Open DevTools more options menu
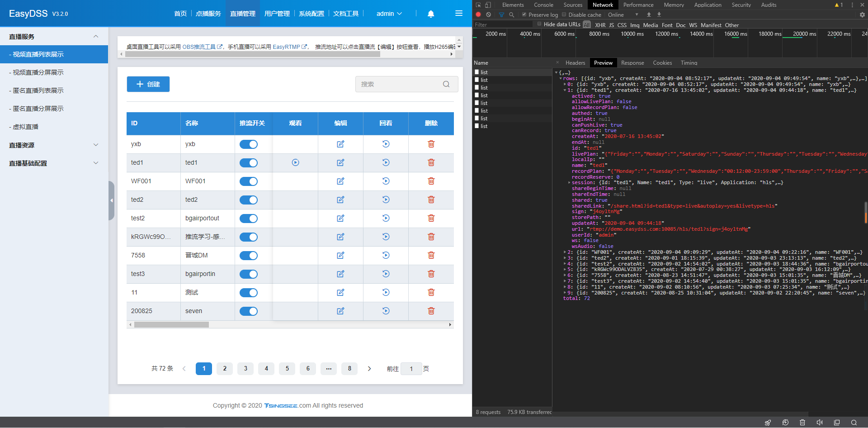Screen dimensions: 868x428 (x=852, y=5)
